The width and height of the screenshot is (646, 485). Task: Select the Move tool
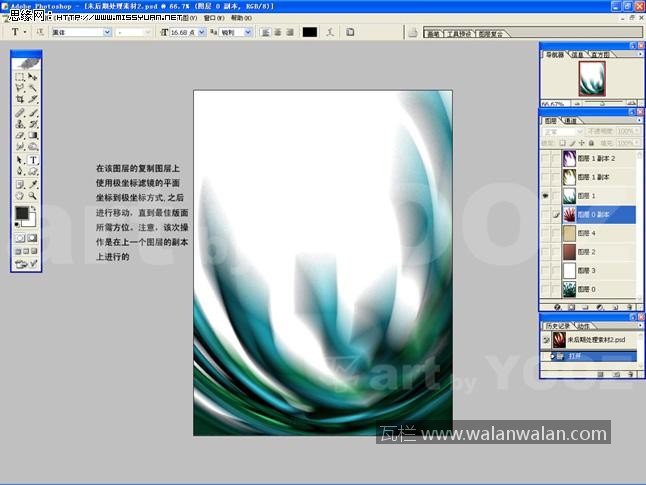pos(33,77)
